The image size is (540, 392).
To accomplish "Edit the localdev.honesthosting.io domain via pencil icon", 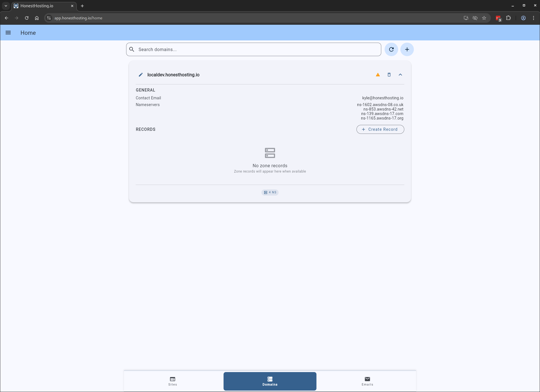I will [141, 75].
